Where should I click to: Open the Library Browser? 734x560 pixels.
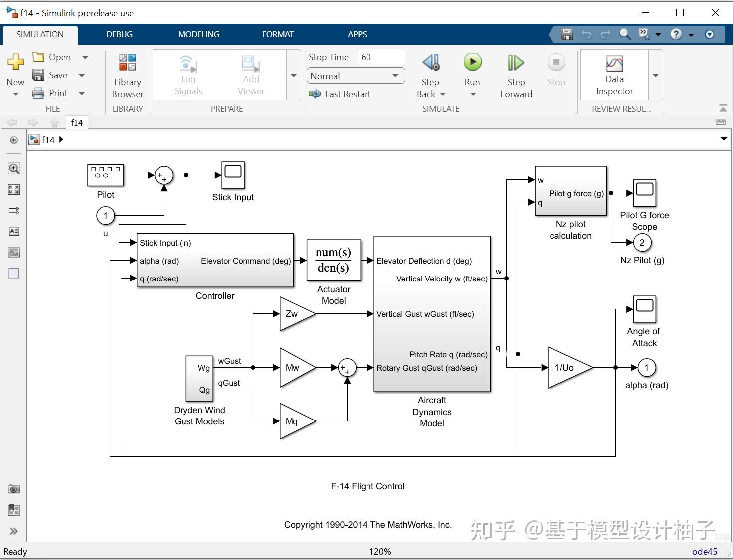[127, 74]
